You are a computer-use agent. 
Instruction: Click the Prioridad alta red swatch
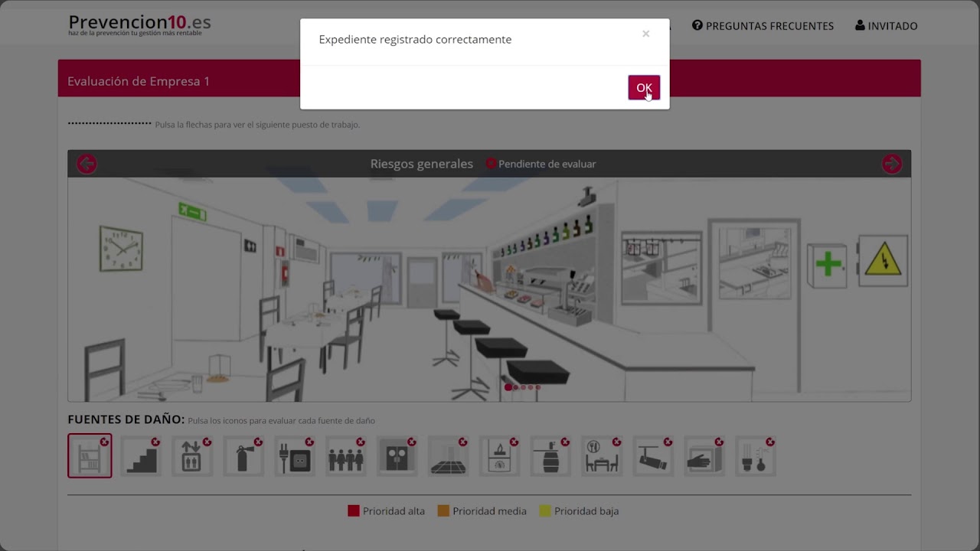pyautogui.click(x=354, y=510)
